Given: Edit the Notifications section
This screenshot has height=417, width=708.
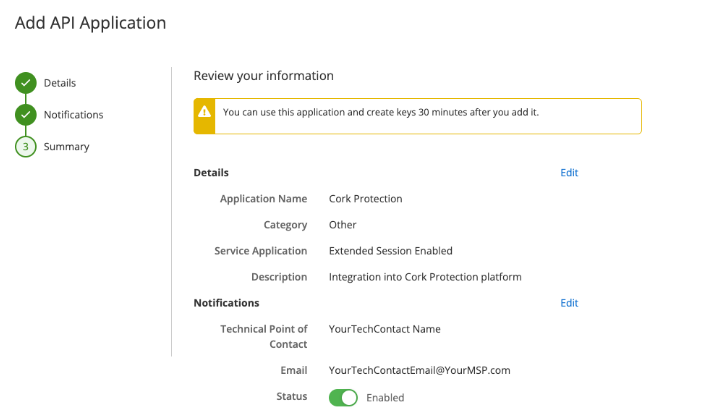Looking at the screenshot, I should click(x=569, y=303).
